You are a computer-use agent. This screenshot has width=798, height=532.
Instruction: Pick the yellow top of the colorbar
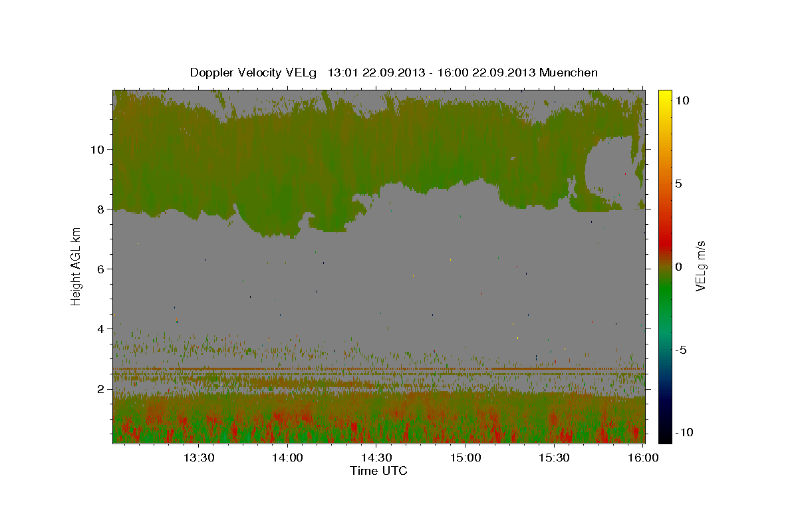664,94
